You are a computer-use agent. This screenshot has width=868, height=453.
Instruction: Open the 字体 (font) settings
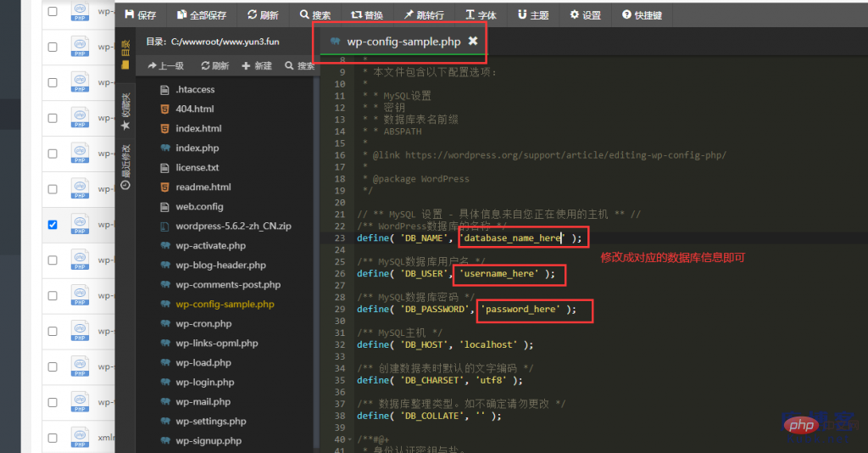point(481,15)
